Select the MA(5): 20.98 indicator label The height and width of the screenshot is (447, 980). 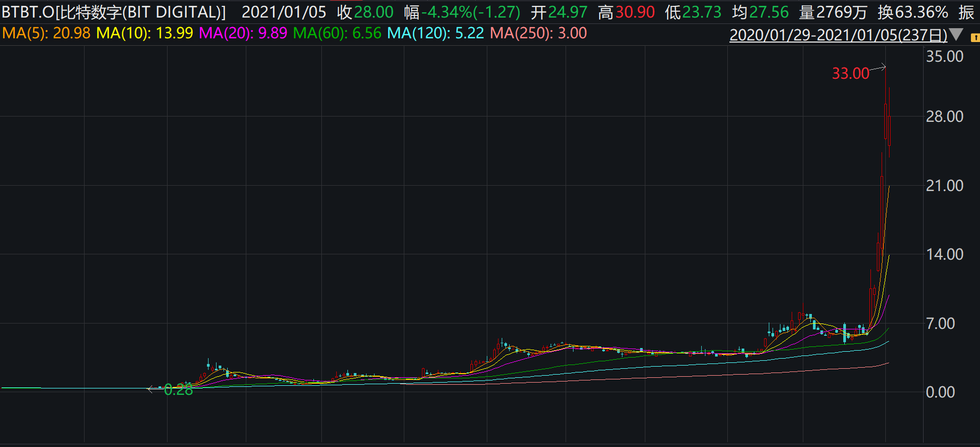click(x=46, y=33)
